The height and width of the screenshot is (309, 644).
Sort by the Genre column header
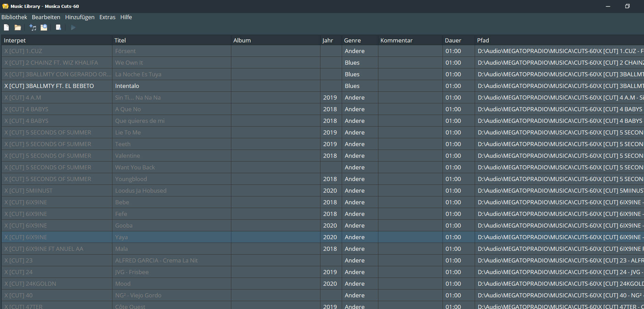pyautogui.click(x=360, y=40)
